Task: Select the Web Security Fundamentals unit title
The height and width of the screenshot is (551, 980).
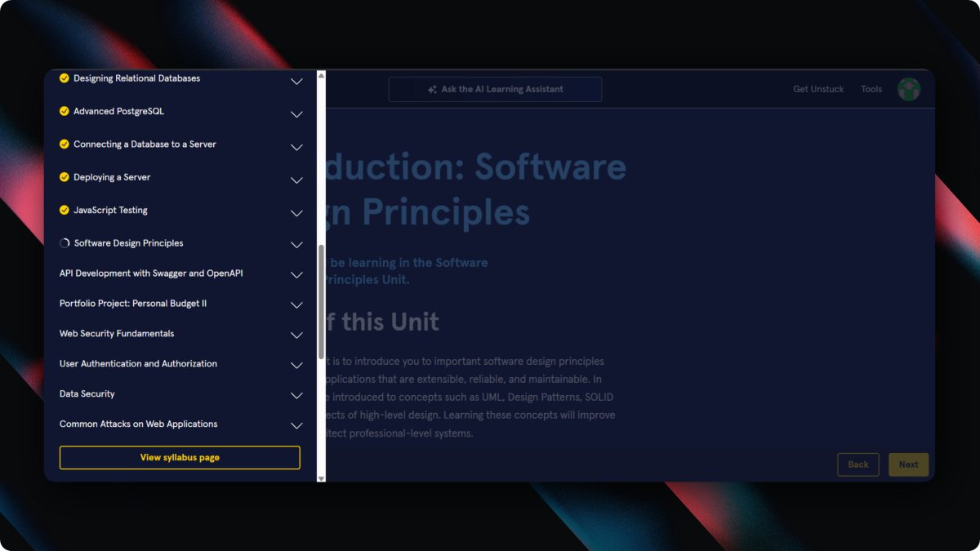Action: tap(117, 334)
